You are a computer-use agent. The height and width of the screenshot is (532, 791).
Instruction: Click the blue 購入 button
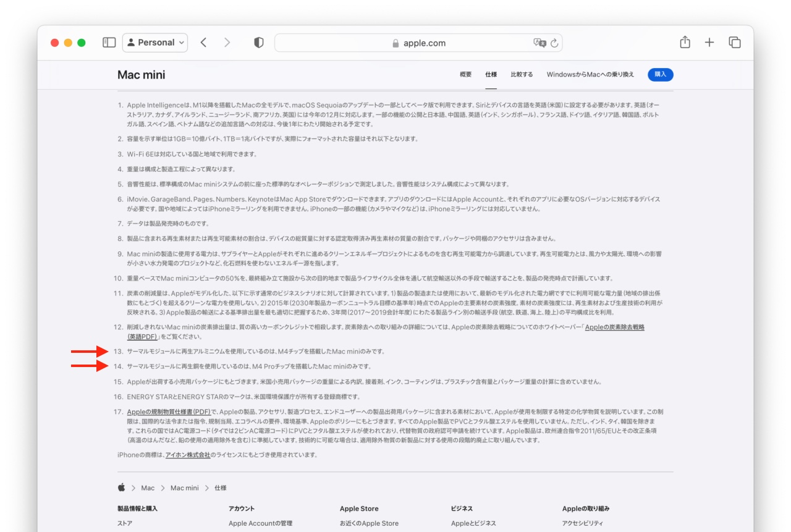[x=661, y=75]
